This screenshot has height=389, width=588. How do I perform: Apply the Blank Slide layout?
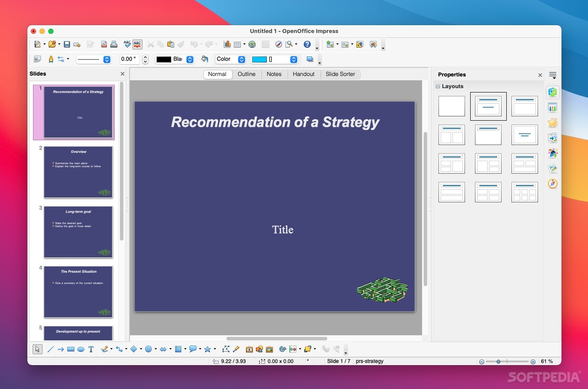(x=452, y=106)
